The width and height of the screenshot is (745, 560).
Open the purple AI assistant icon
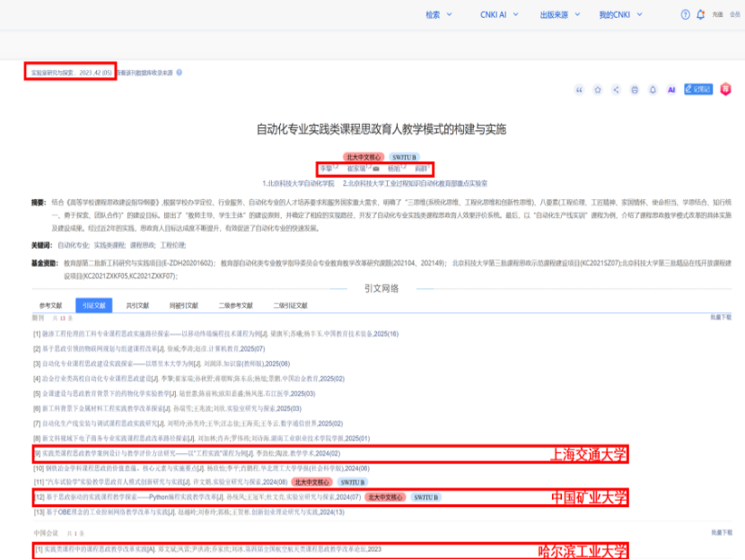pyautogui.click(x=670, y=90)
